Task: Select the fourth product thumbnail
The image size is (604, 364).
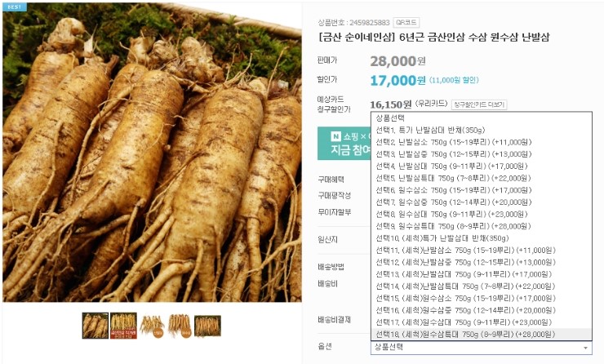Action: [x=180, y=326]
